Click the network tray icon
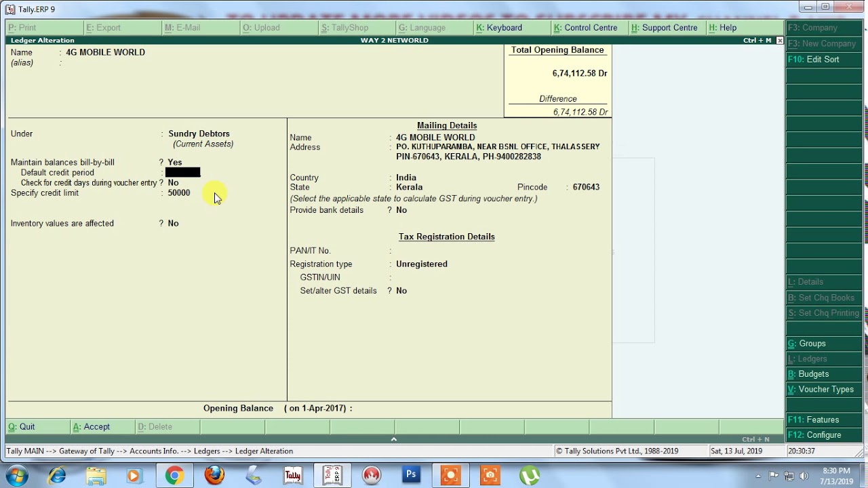This screenshot has height=488, width=868. pyautogui.click(x=789, y=475)
